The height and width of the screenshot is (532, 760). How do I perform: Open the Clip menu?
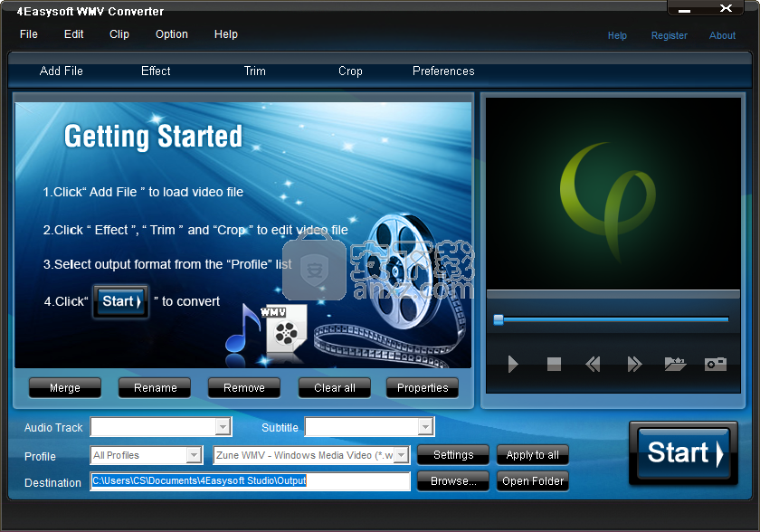tap(119, 34)
